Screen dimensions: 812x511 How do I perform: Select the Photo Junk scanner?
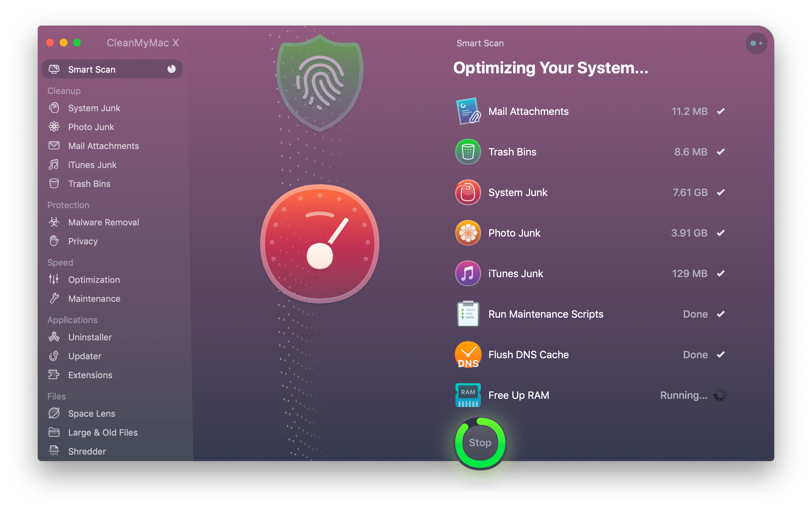click(91, 127)
